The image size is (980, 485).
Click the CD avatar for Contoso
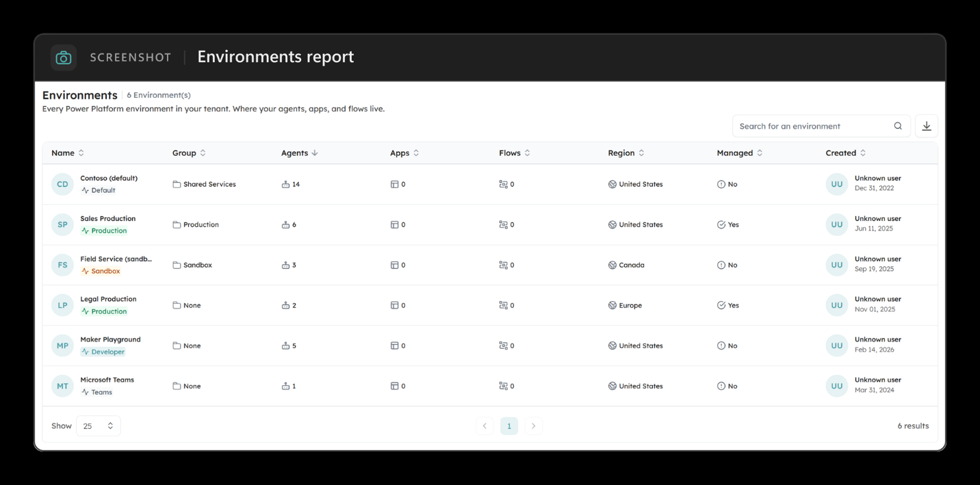[62, 184]
